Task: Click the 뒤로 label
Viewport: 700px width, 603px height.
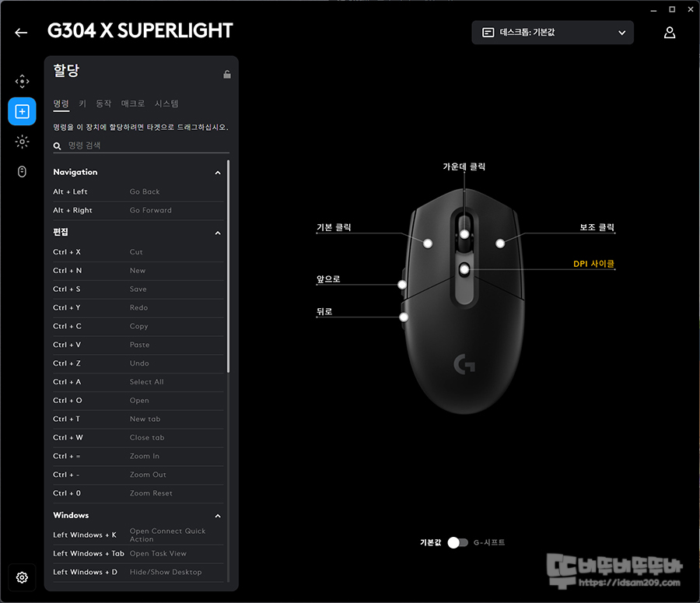Action: tap(324, 312)
